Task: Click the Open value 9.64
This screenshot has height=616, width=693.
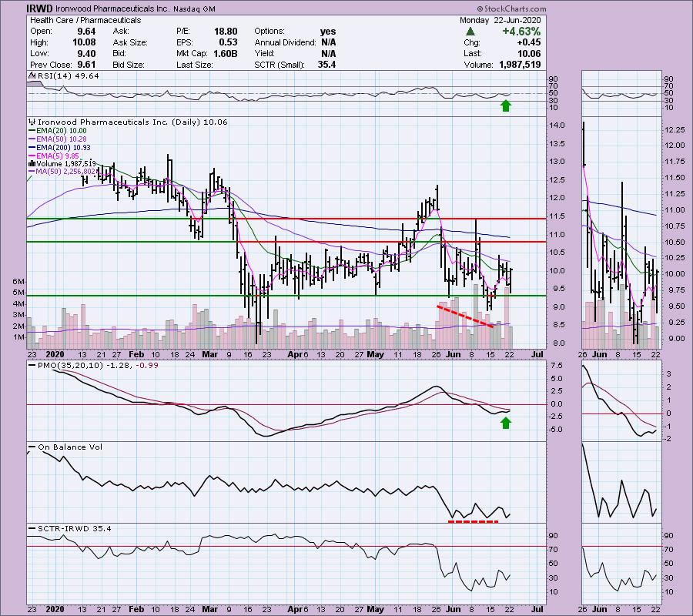Action: (x=86, y=32)
